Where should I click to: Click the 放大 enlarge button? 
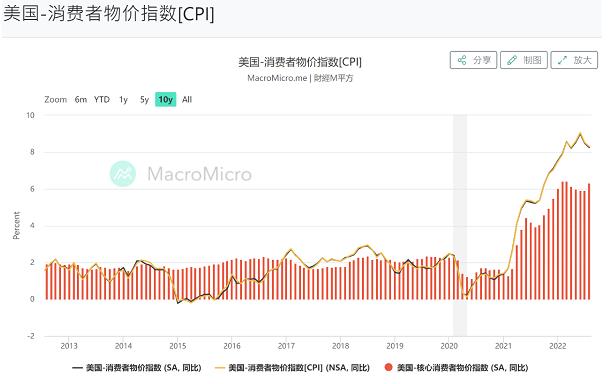click(574, 60)
